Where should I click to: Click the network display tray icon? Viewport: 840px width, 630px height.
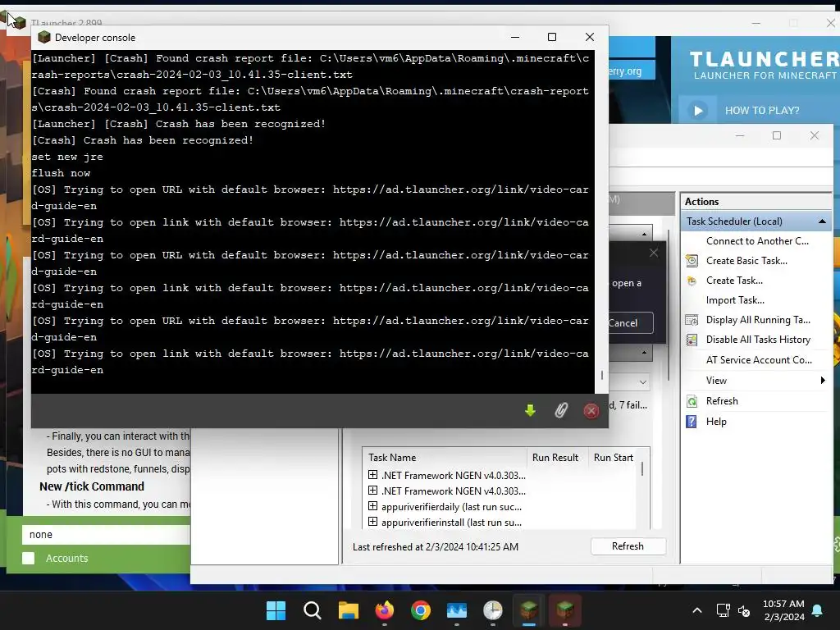click(x=724, y=610)
